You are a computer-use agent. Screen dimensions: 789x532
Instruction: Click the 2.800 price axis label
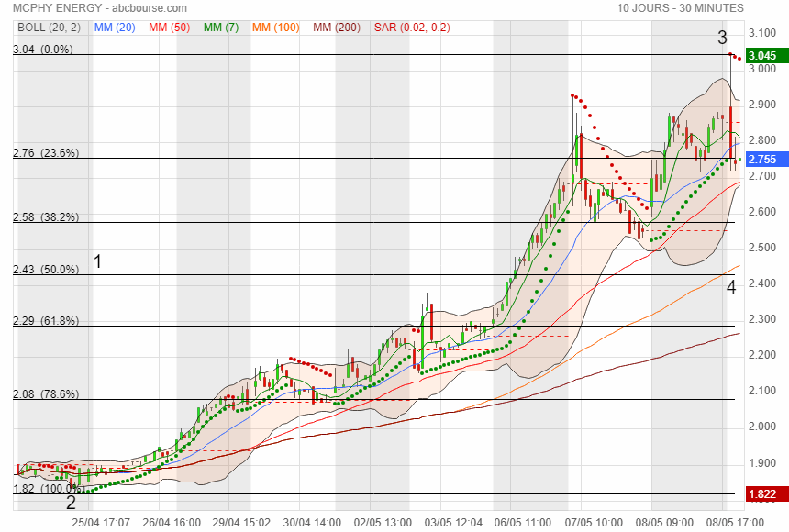(x=762, y=140)
